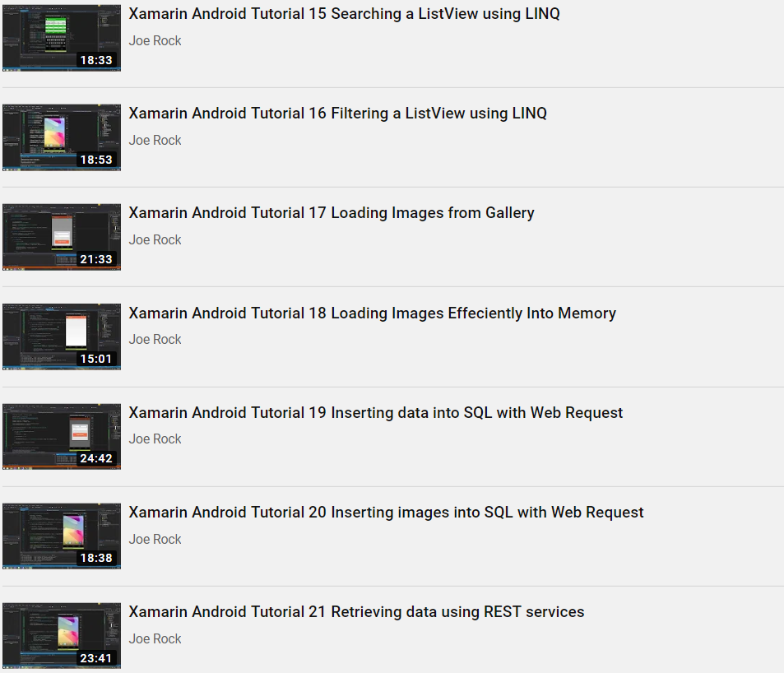Click the 18:33 duration badge
This screenshot has width=784, height=673.
point(96,60)
